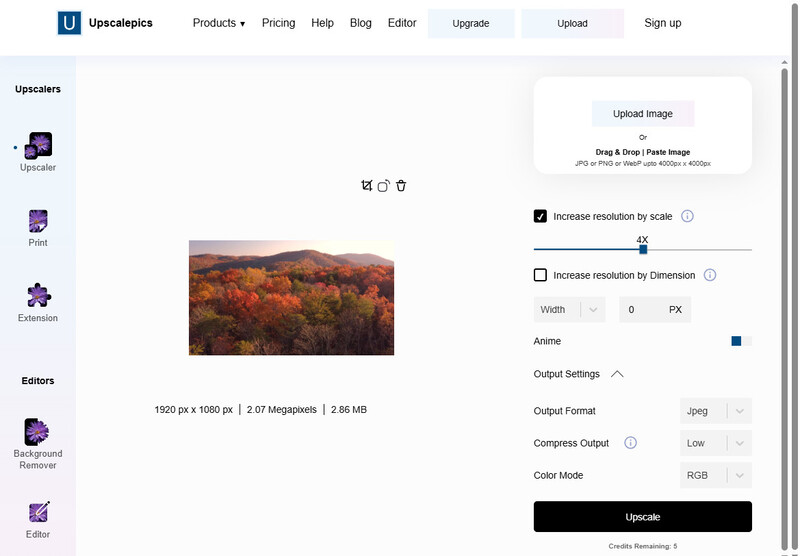Click the 4X scale slider handle
This screenshot has height=556, width=800.
click(643, 249)
